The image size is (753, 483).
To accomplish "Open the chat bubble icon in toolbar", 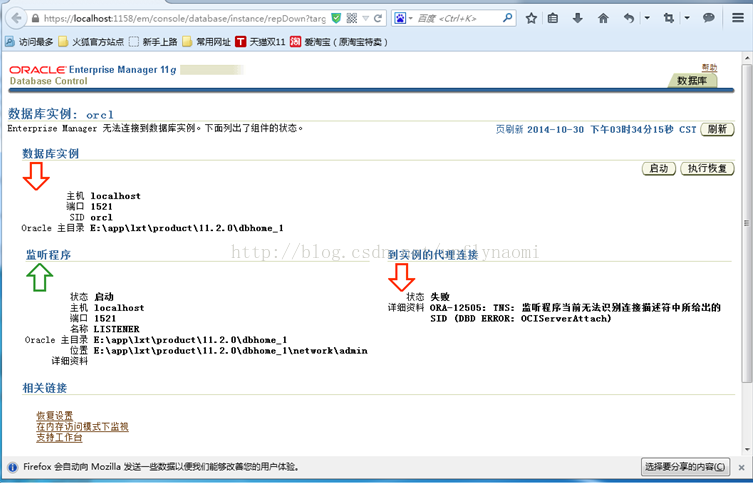I will 708,18.
